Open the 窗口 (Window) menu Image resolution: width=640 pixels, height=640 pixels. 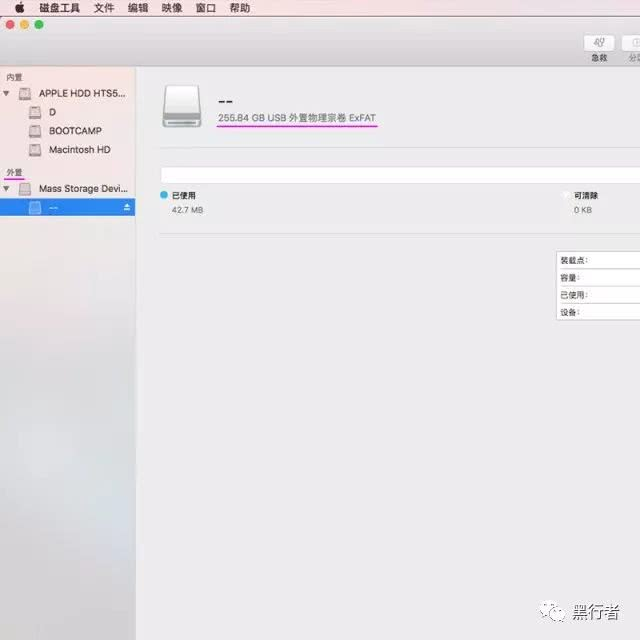click(205, 7)
